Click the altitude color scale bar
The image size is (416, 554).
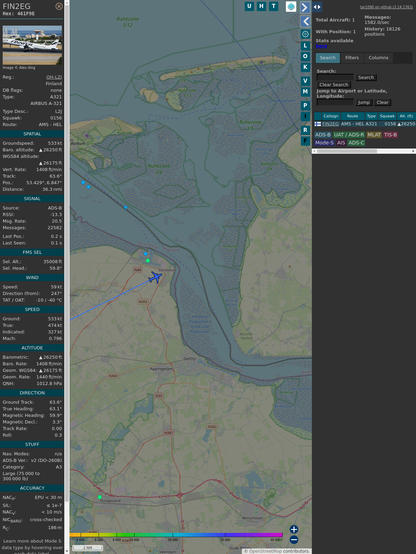[176, 535]
